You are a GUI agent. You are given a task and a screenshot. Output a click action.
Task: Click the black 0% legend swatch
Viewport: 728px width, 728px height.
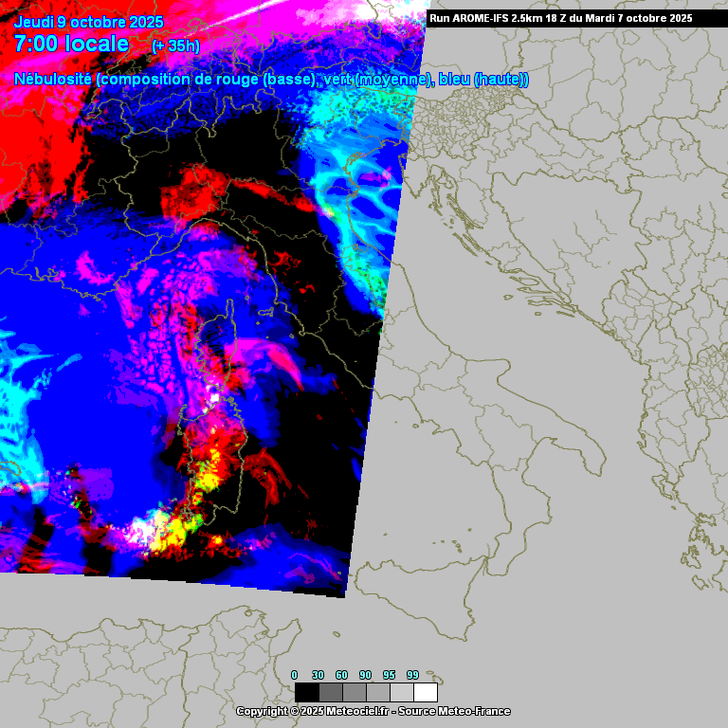306,692
